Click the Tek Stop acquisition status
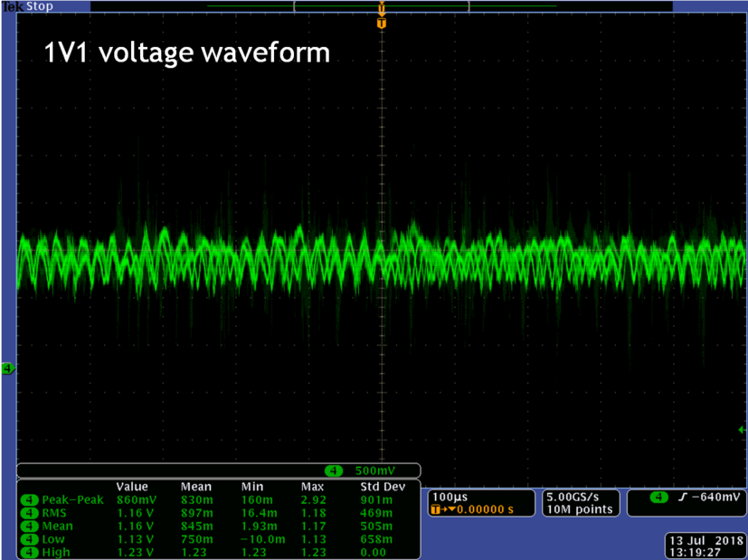748x560 pixels. click(x=28, y=6)
